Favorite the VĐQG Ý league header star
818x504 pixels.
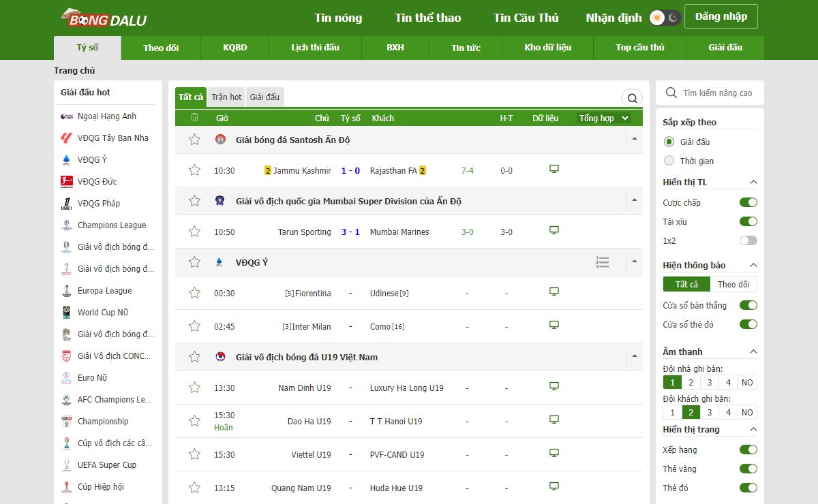click(194, 262)
